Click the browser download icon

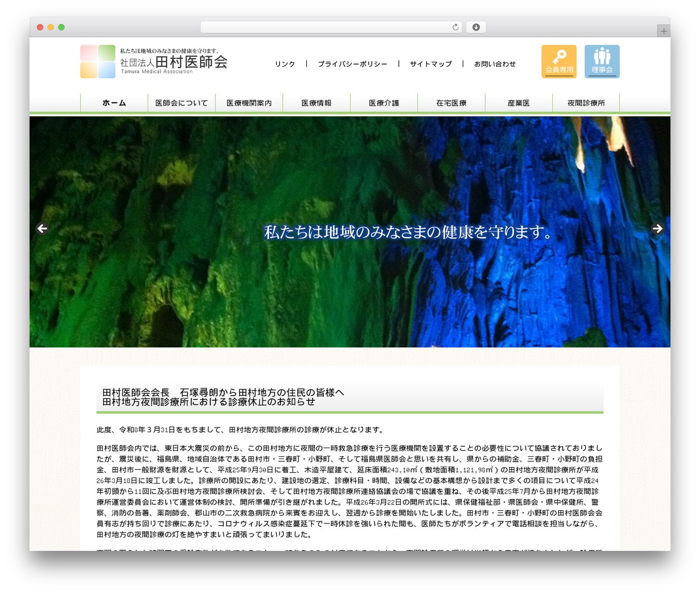pos(476,27)
